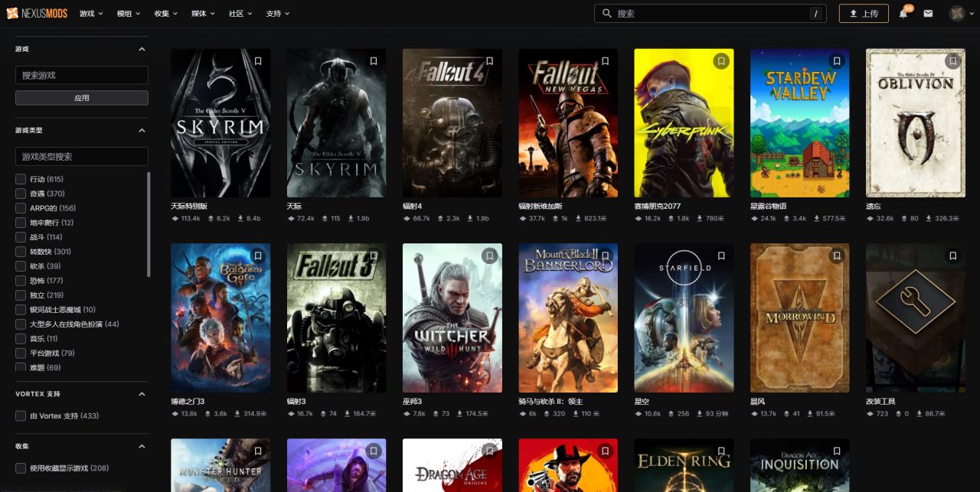Bookmark the Oblivion card
Viewport: 980px width, 492px height.
[x=952, y=61]
